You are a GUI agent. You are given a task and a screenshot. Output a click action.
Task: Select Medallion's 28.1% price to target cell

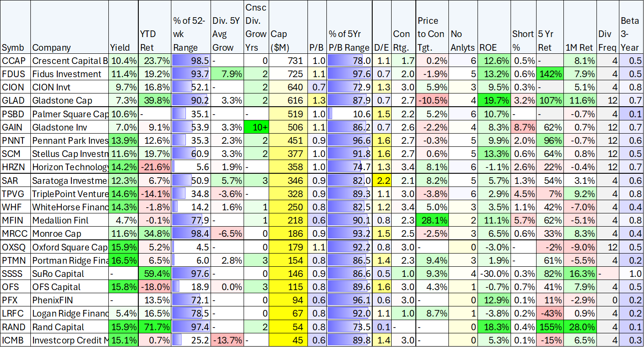coord(432,220)
